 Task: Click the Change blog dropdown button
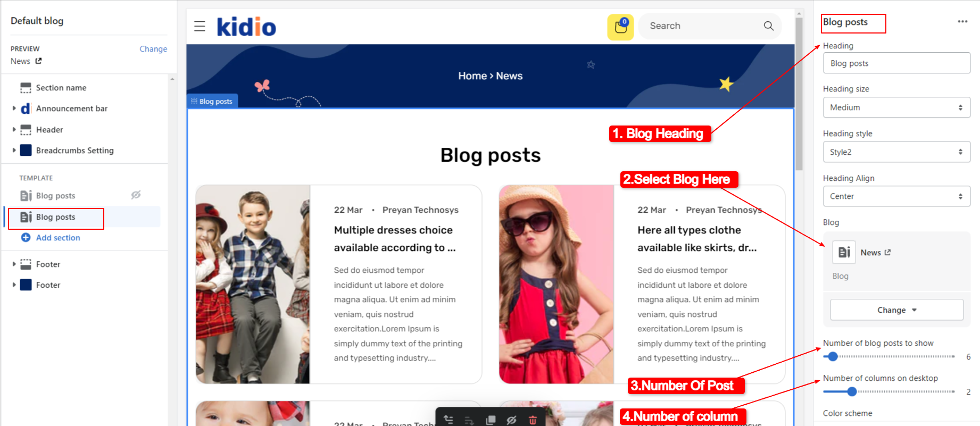(896, 310)
